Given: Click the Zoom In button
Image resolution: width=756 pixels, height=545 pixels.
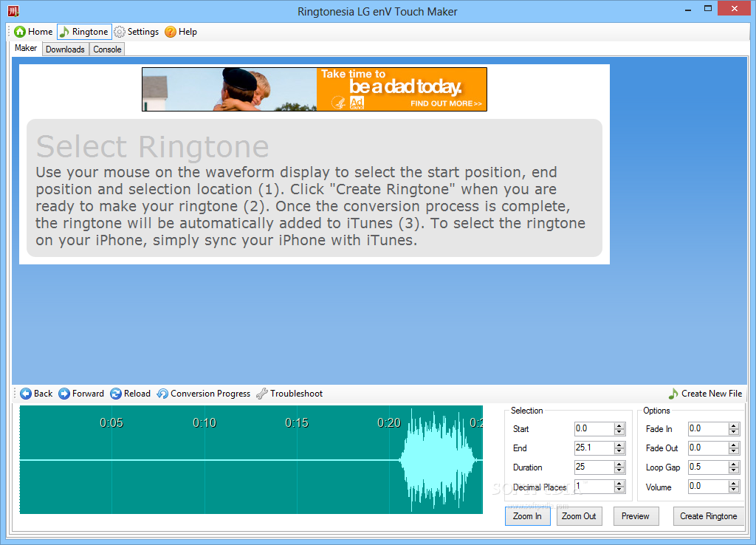Looking at the screenshot, I should (527, 516).
